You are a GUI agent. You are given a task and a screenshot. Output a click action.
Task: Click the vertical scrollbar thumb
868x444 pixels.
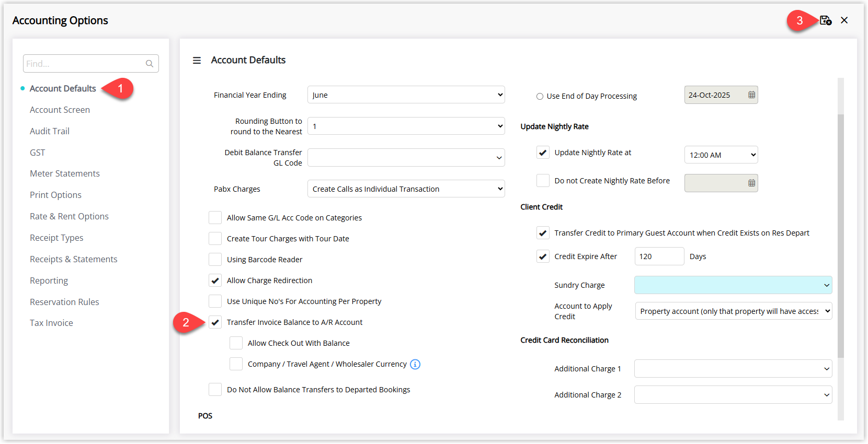click(841, 236)
